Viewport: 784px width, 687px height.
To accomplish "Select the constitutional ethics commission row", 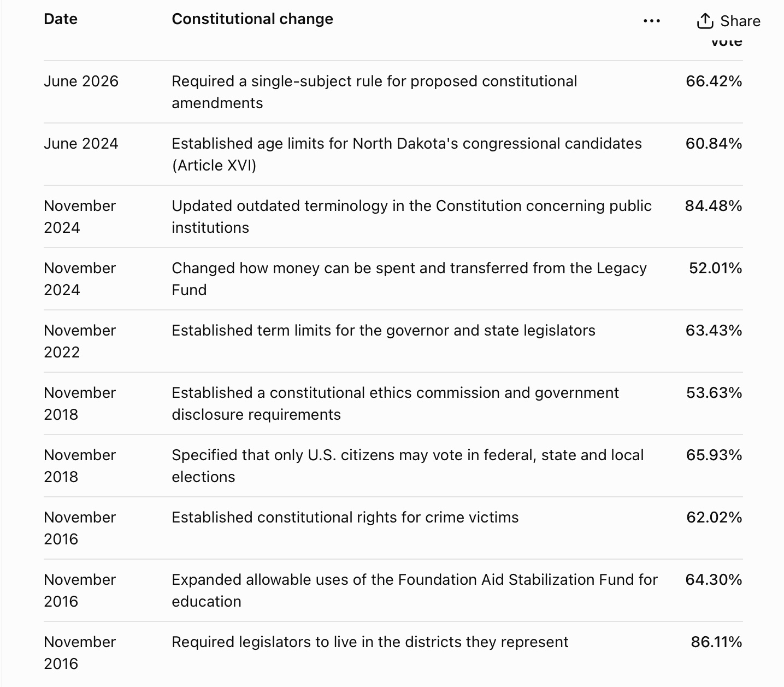I will [393, 403].
